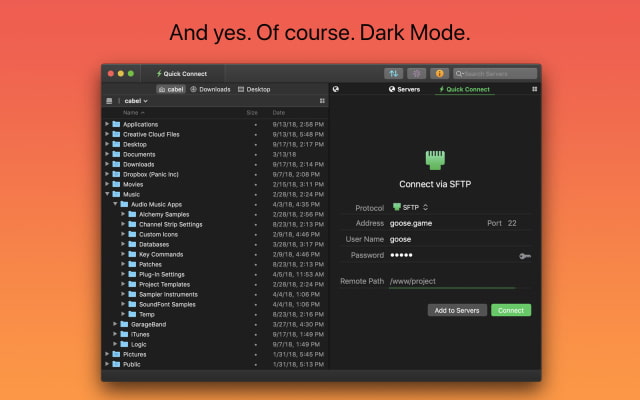Screen dimensions: 640x400
Task: Click the Connect via SFTP heading
Action: coord(435,184)
